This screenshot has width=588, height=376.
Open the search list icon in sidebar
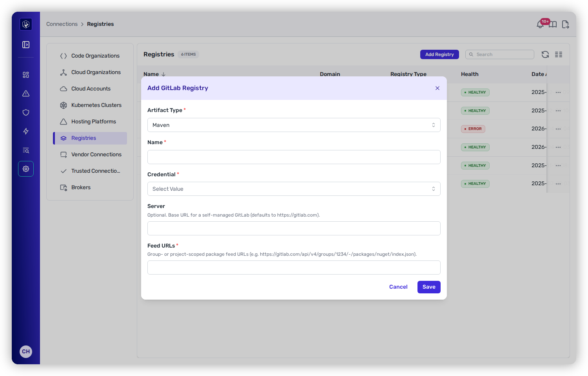pos(26,150)
